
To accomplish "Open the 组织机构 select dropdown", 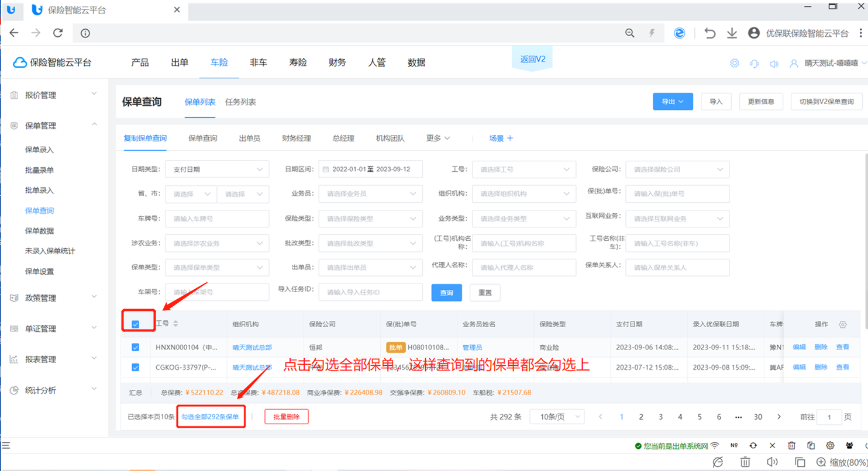I will pyautogui.click(x=524, y=194).
